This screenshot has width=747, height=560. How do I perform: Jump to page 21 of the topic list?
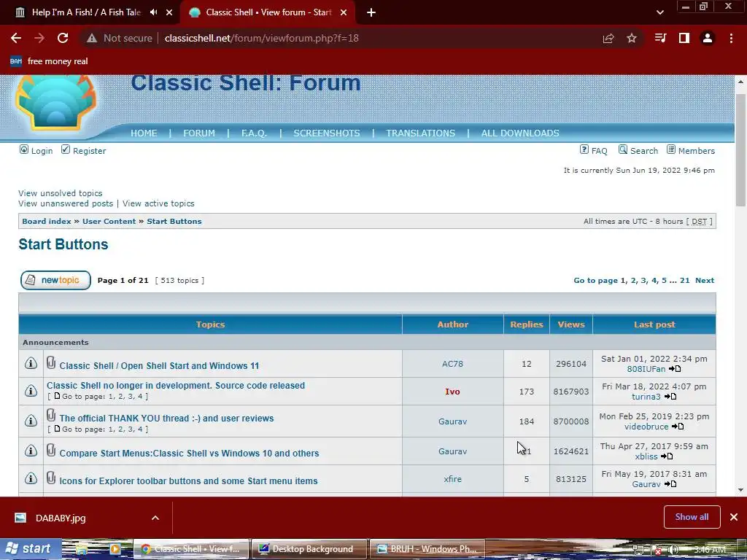684,281
